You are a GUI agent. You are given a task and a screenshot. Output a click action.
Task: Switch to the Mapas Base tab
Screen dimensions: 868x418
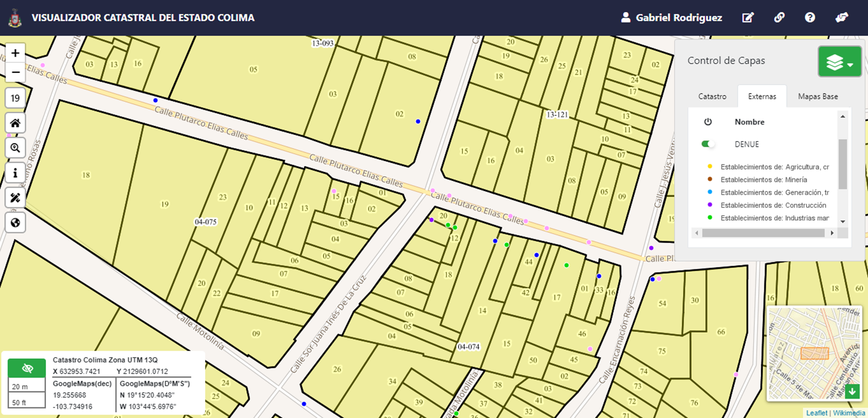(818, 96)
